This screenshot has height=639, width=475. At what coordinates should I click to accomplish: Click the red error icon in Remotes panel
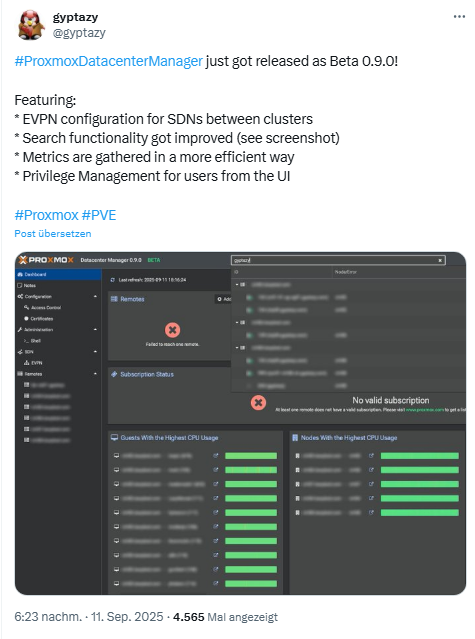(173, 330)
